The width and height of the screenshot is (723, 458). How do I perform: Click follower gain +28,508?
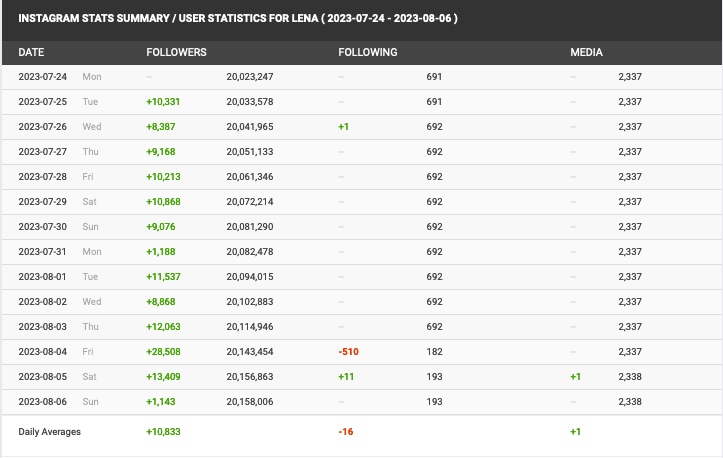163,351
